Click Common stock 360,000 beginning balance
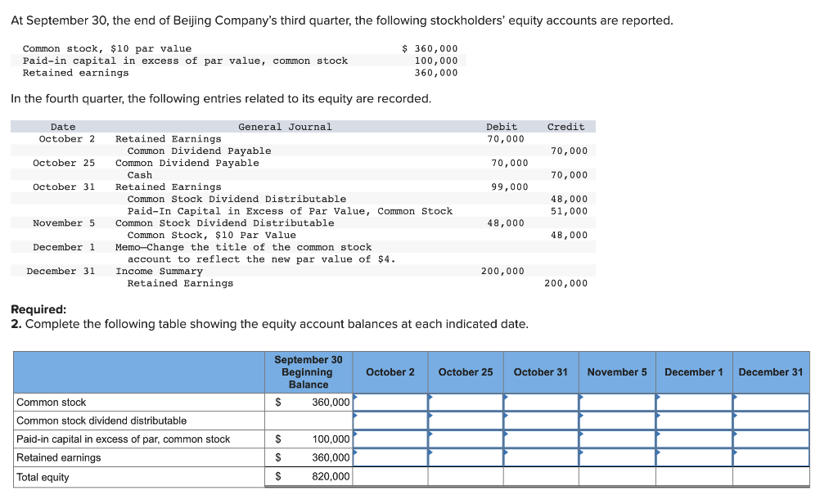 pyautogui.click(x=309, y=402)
